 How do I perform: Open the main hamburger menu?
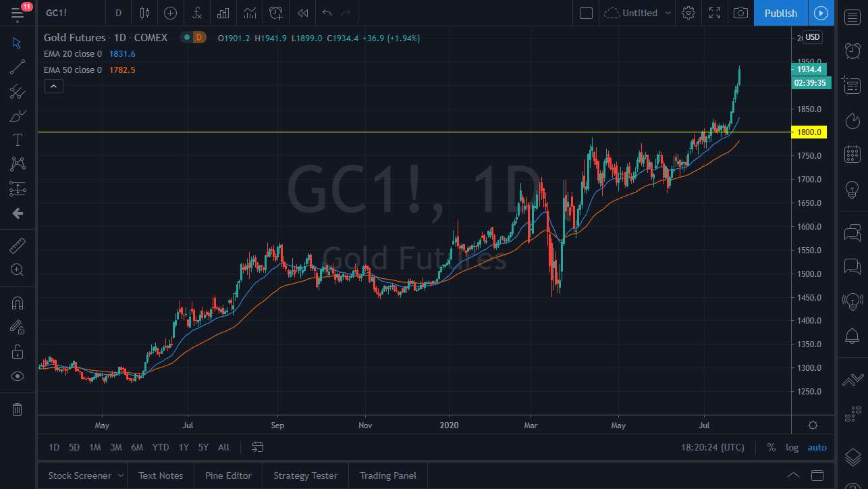(18, 13)
